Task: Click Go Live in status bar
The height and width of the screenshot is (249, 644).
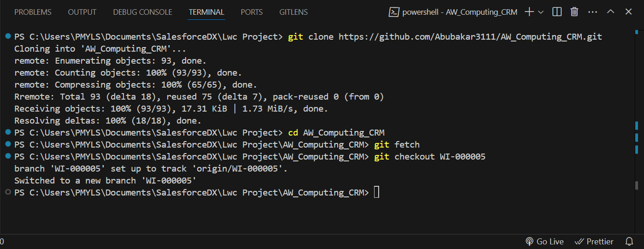Action: (544, 242)
